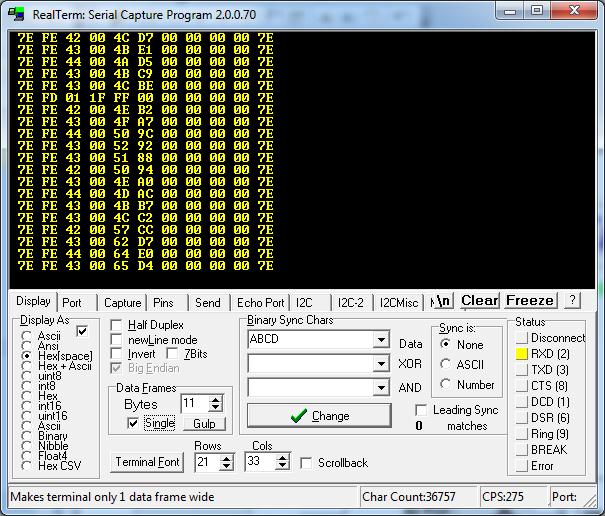Screen dimensions: 605x516
Task: Click the TXD (3) status indicator
Action: [521, 370]
